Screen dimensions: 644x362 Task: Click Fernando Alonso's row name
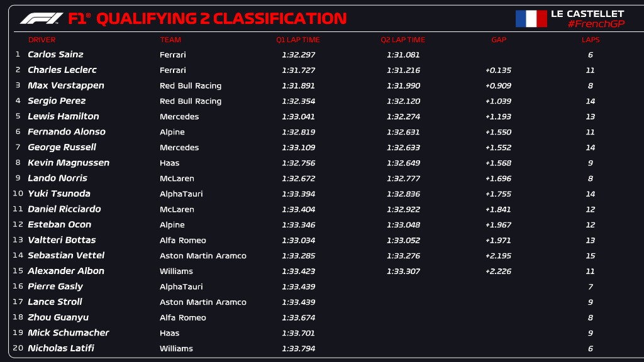click(67, 132)
